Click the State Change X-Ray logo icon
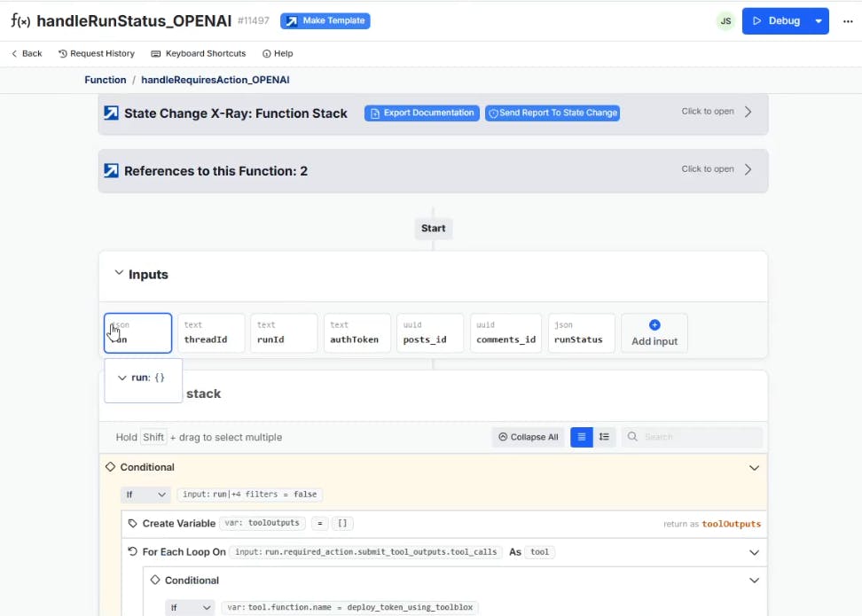Viewport: 862px width, 616px height. [x=111, y=113]
